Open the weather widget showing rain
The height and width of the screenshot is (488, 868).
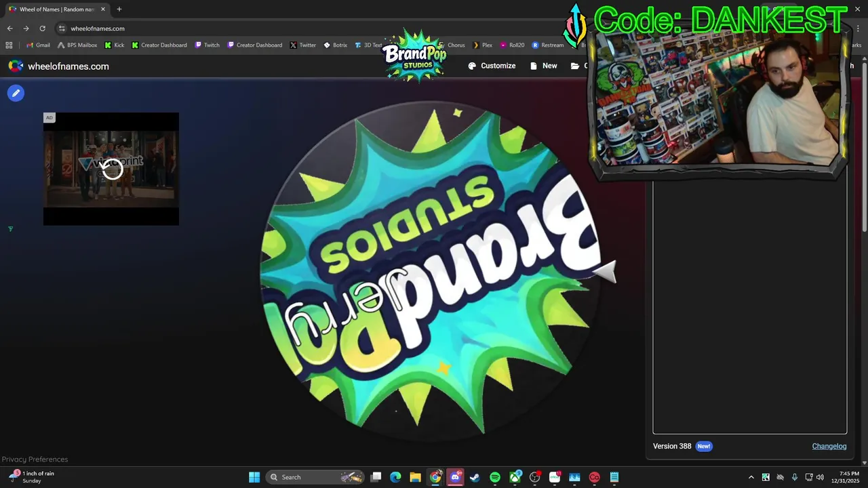pyautogui.click(x=33, y=477)
